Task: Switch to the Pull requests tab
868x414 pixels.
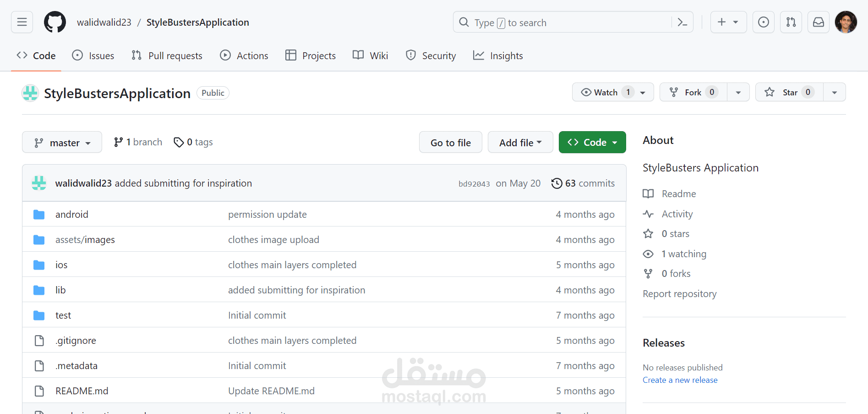Action: 167,55
